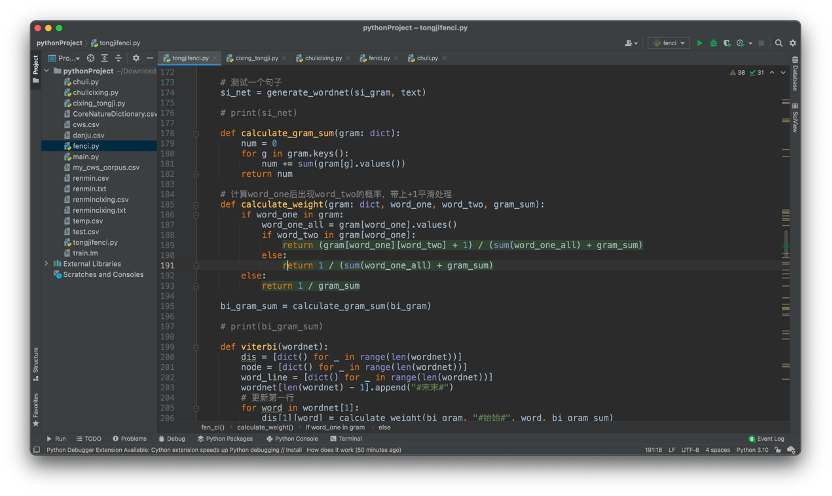Screen dimensions: 832x496
Task: Open the Run tool window
Action: (56, 439)
